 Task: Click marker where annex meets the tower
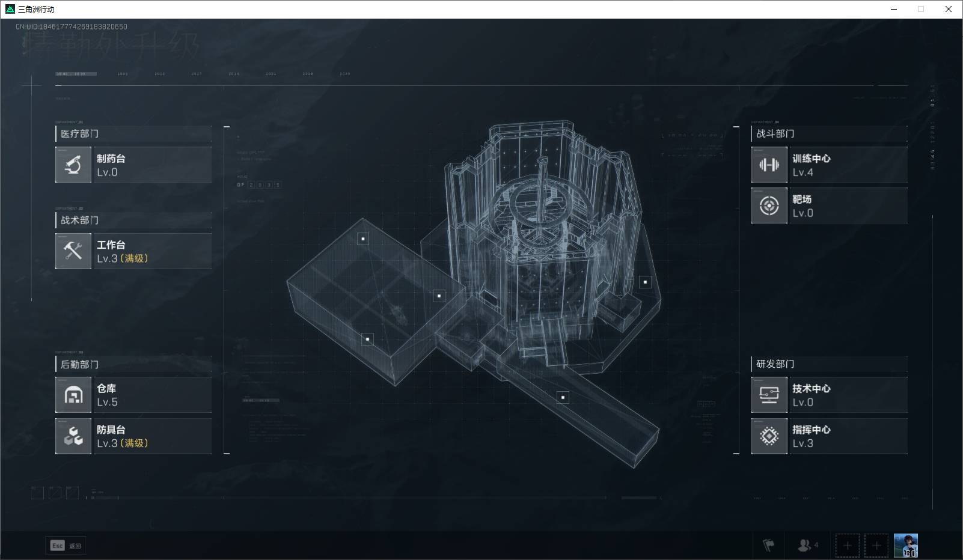(x=439, y=296)
